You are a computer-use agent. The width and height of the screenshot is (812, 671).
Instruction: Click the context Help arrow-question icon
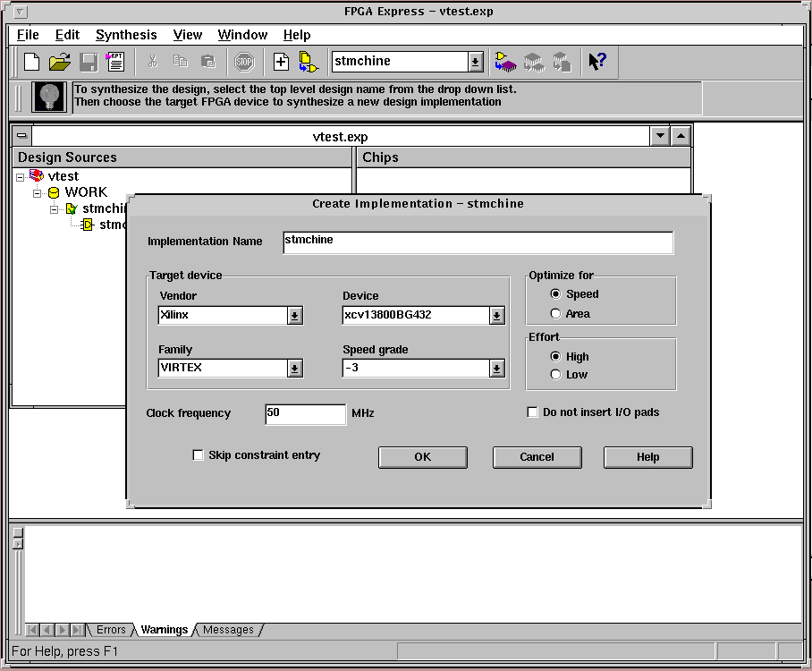[x=597, y=62]
